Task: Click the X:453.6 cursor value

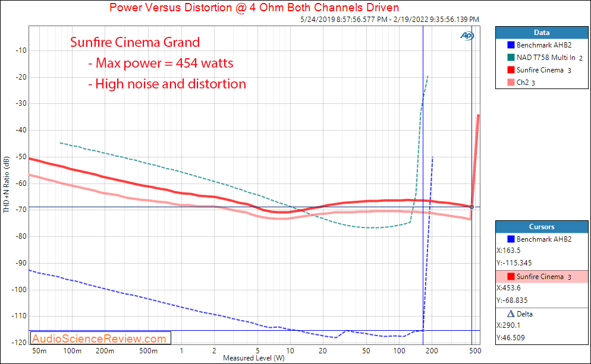Action: (508, 287)
